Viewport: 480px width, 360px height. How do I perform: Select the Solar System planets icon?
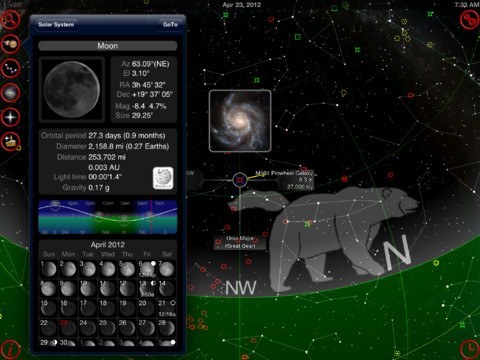pos(11,44)
